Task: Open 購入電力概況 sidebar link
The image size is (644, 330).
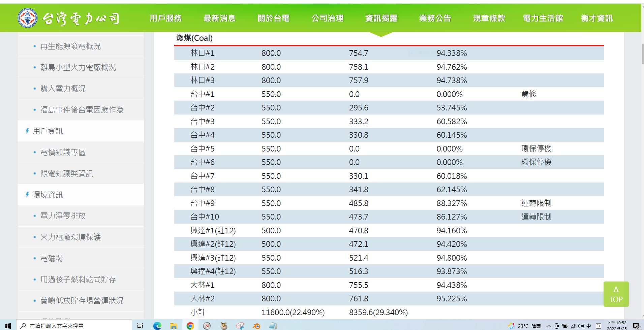Action: (x=63, y=89)
